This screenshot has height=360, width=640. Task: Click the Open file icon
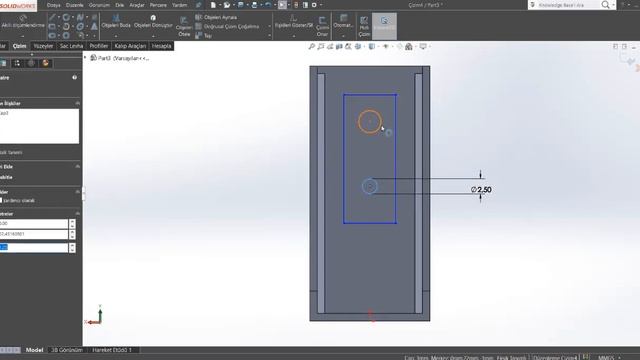coord(227,5)
